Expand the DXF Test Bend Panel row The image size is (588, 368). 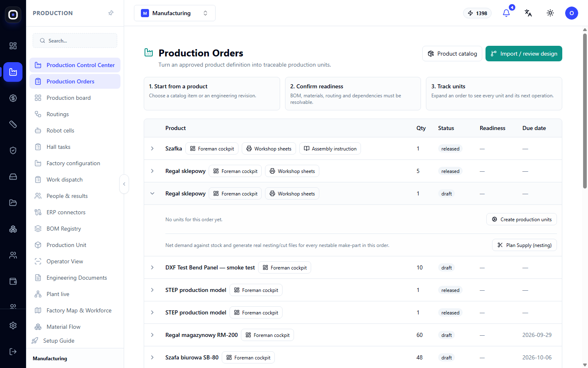tap(152, 267)
